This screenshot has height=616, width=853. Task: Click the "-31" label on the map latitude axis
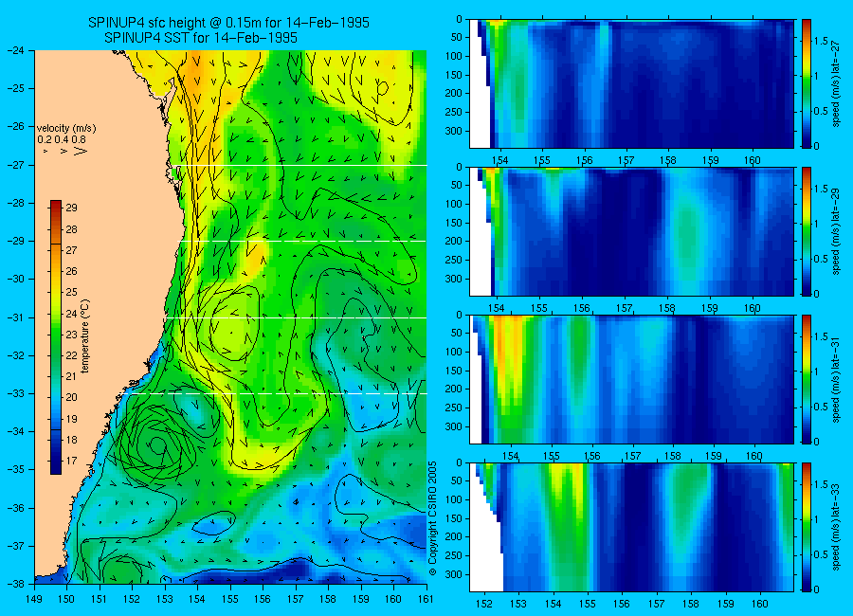(16, 317)
